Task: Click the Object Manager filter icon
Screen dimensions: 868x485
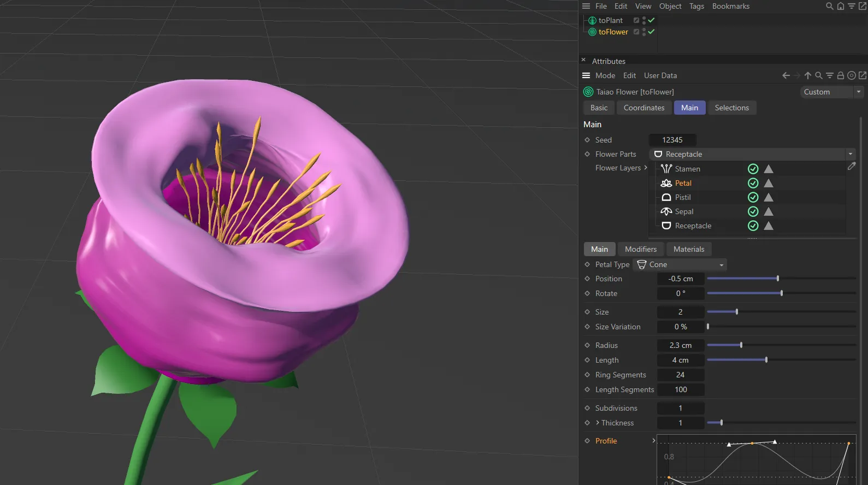Action: [x=852, y=6]
